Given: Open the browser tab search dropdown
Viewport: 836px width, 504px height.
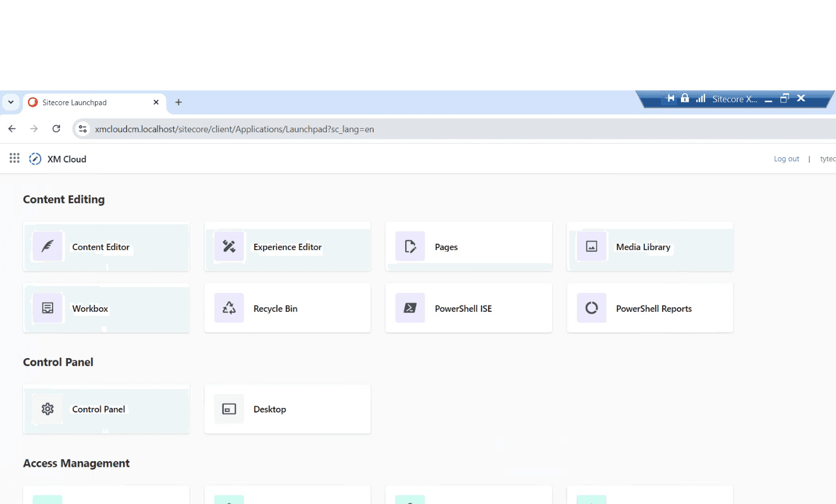Looking at the screenshot, I should pos(11,102).
